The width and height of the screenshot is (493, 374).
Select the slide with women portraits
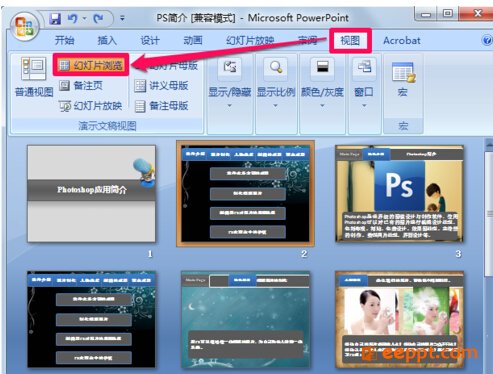coord(399,319)
